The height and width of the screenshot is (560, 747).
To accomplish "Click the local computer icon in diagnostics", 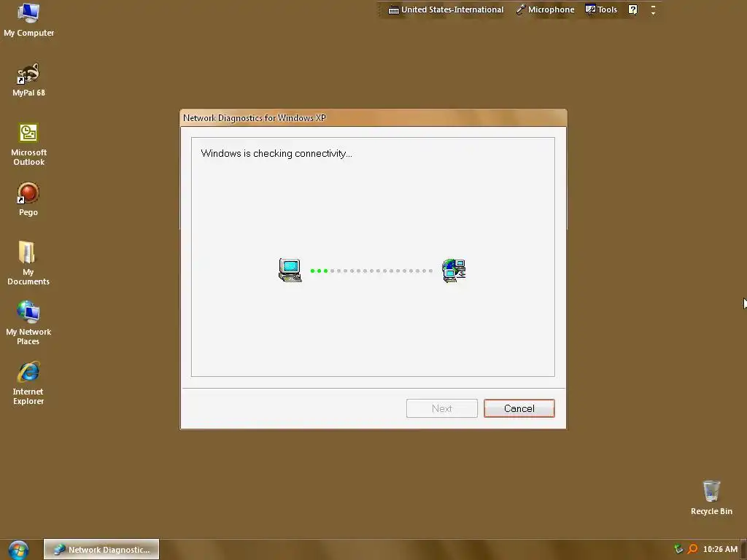I will pos(290,271).
